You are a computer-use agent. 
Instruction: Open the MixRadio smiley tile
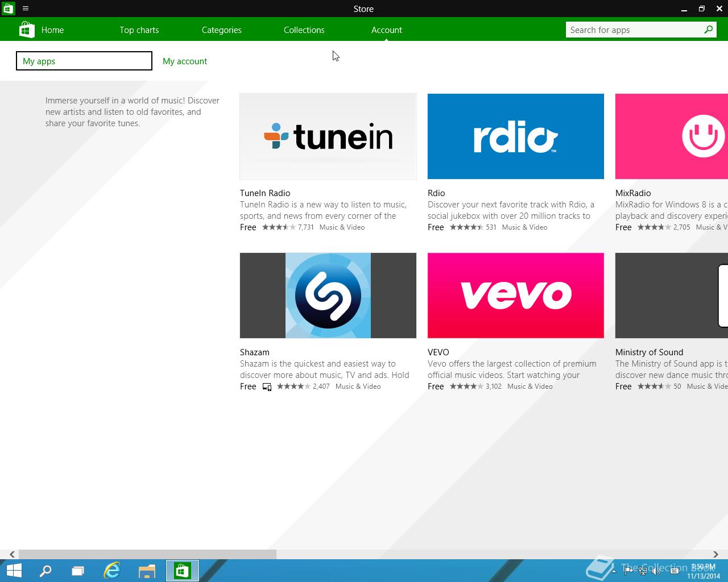click(x=672, y=136)
